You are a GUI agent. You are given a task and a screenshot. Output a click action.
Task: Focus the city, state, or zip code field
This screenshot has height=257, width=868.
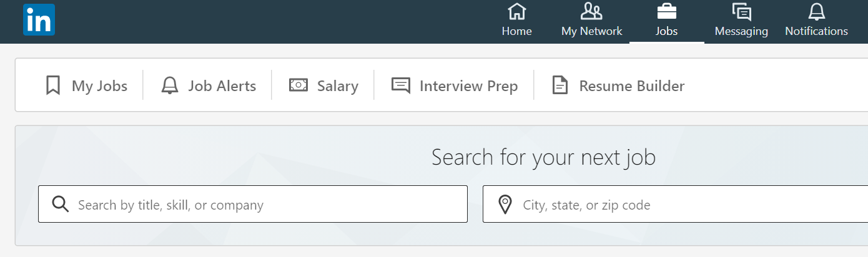point(675,204)
